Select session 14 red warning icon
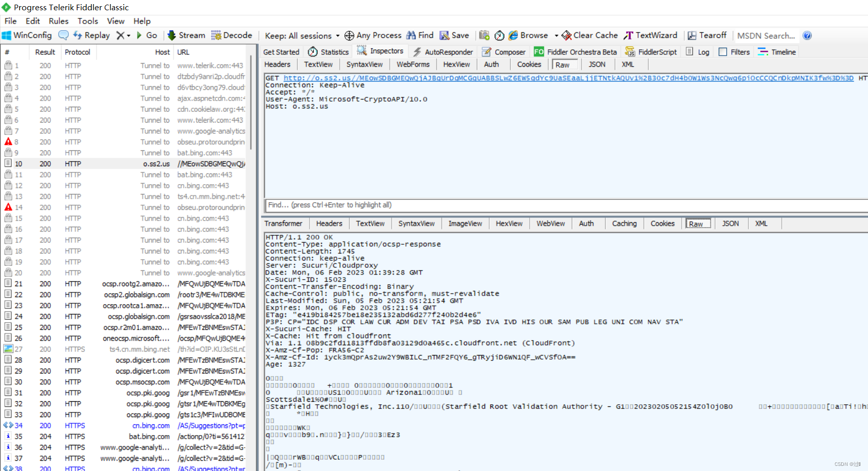The width and height of the screenshot is (868, 471). 8,207
